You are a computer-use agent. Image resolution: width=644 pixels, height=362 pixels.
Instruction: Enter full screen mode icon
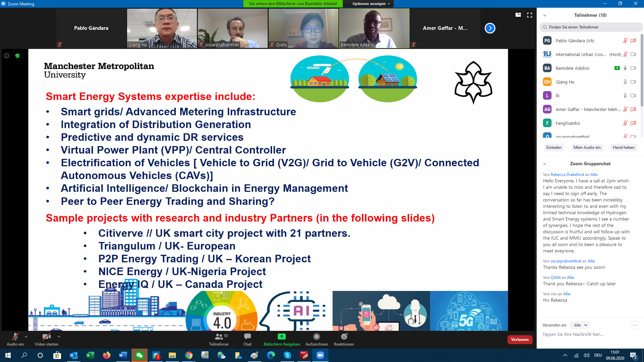click(x=530, y=15)
